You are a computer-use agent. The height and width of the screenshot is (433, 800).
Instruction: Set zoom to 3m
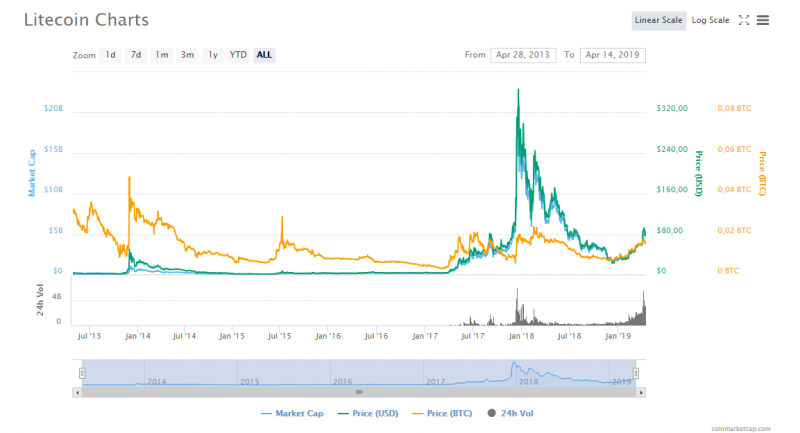pyautogui.click(x=187, y=55)
